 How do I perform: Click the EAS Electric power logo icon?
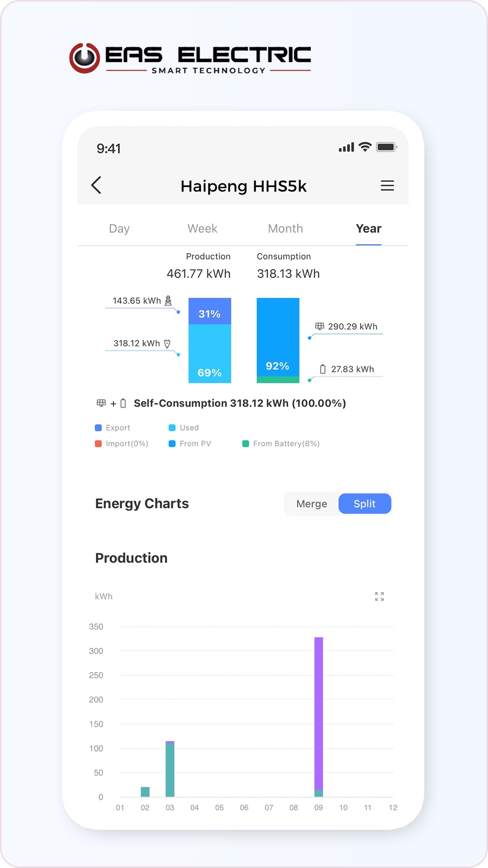85,58
